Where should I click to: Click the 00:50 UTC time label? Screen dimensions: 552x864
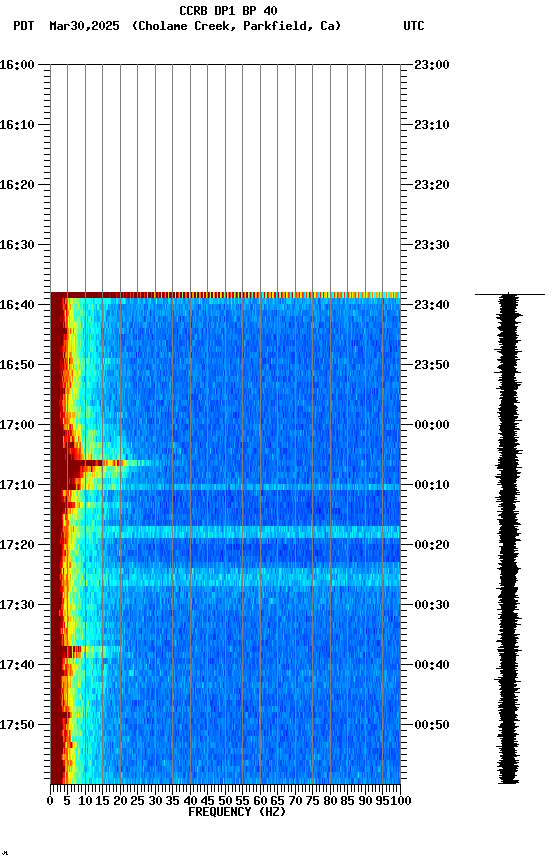coord(432,726)
